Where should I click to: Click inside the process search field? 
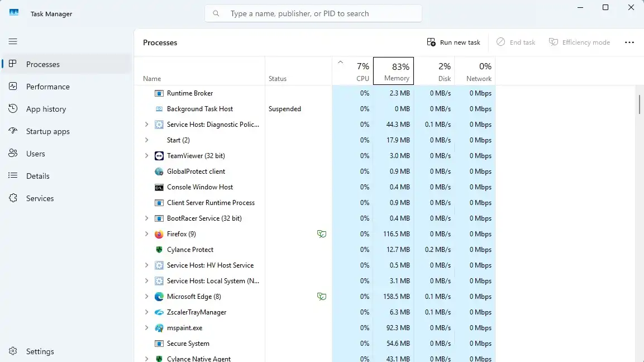[313, 13]
